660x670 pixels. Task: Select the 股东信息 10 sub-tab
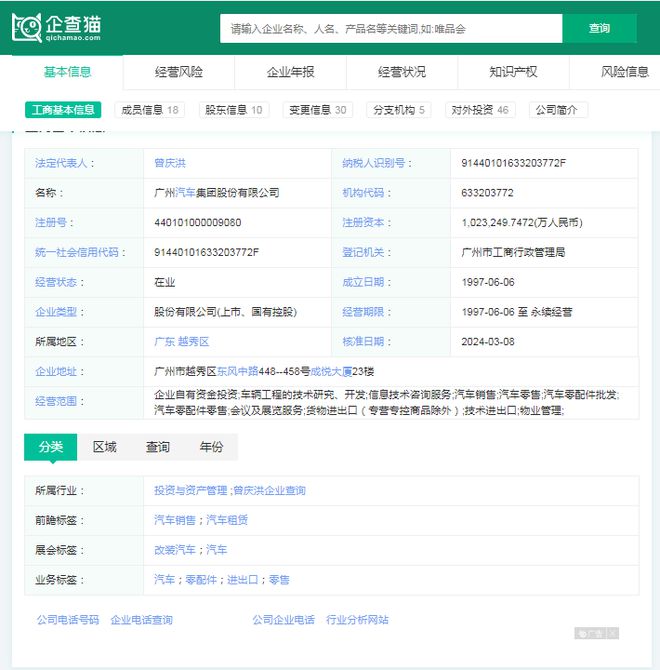[x=234, y=110]
